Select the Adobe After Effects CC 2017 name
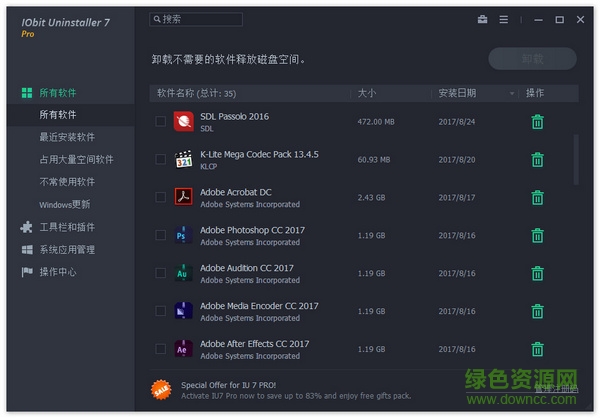The image size is (600, 418). coord(254,344)
